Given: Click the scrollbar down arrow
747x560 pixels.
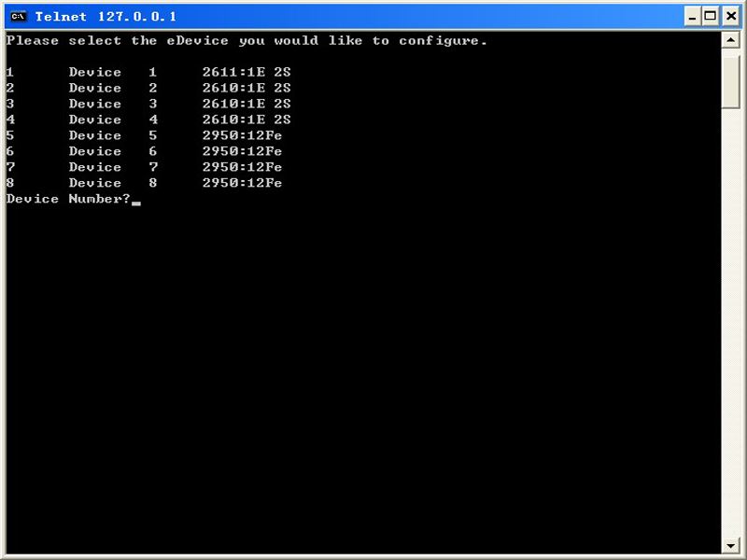Looking at the screenshot, I should click(730, 546).
